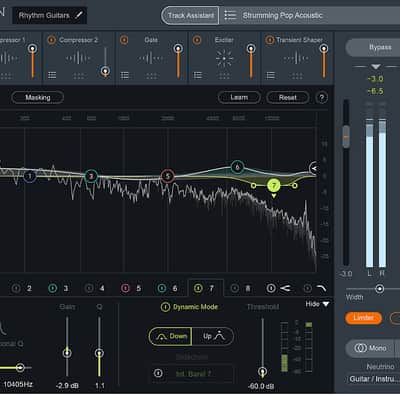Image resolution: width=400 pixels, height=400 pixels.
Task: Open the Gate module tab
Action: [x=152, y=58]
